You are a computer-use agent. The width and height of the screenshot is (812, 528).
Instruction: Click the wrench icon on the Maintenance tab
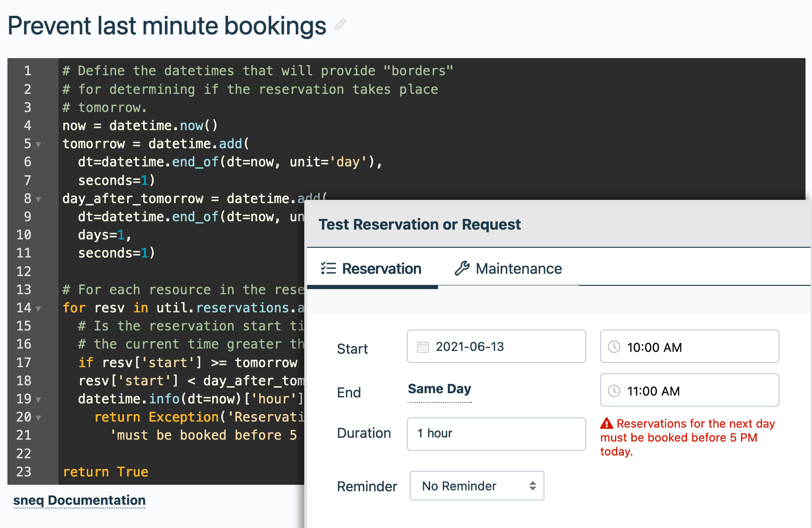click(462, 269)
